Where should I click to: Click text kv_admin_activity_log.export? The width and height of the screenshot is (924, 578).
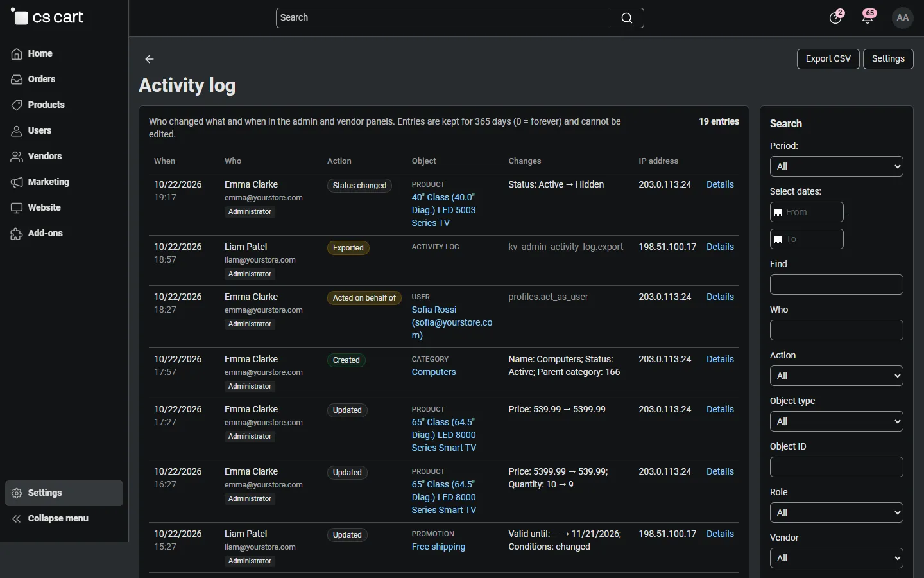tap(566, 247)
